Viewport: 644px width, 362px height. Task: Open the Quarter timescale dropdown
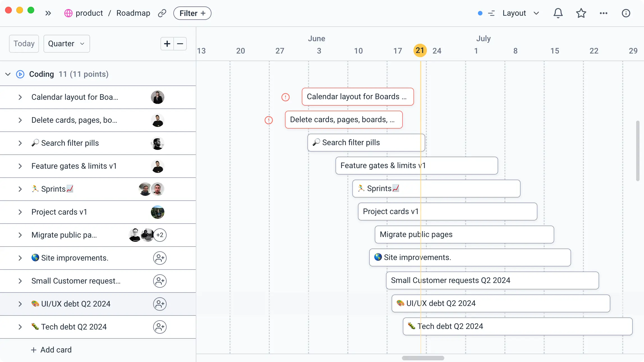click(x=66, y=44)
